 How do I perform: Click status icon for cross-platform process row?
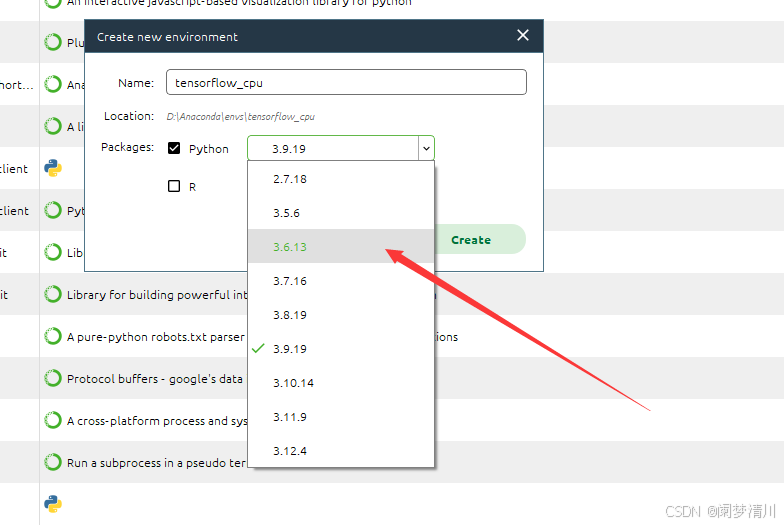[52, 420]
